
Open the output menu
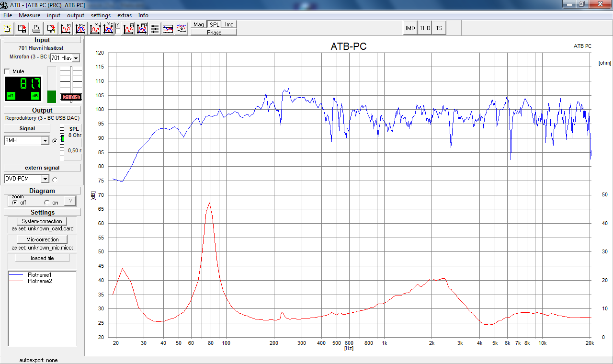(76, 15)
